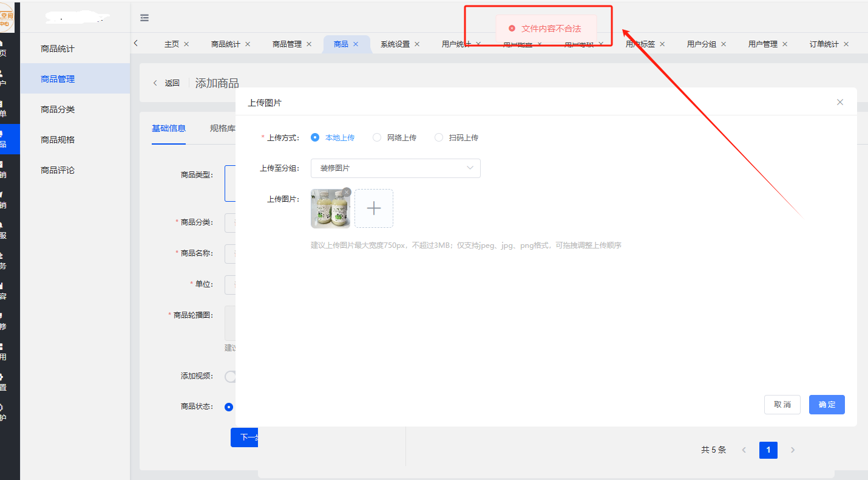Open the 上传至分组 dropdown
The image size is (868, 480).
coord(395,168)
